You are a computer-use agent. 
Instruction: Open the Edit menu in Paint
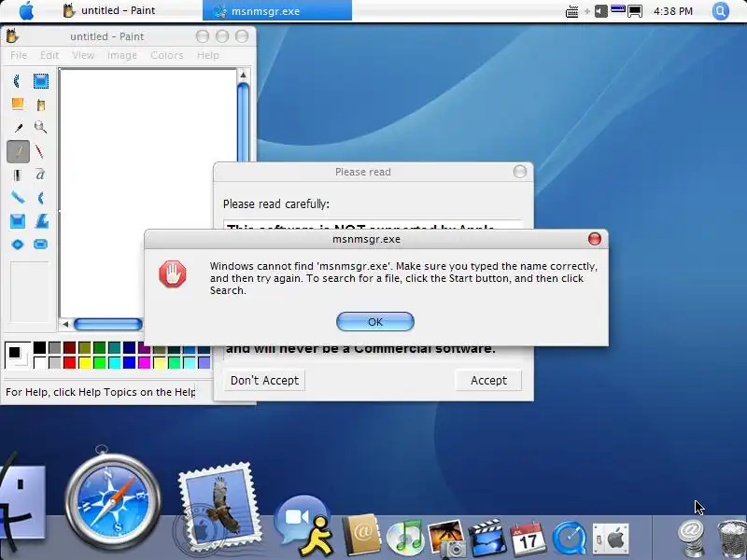49,55
